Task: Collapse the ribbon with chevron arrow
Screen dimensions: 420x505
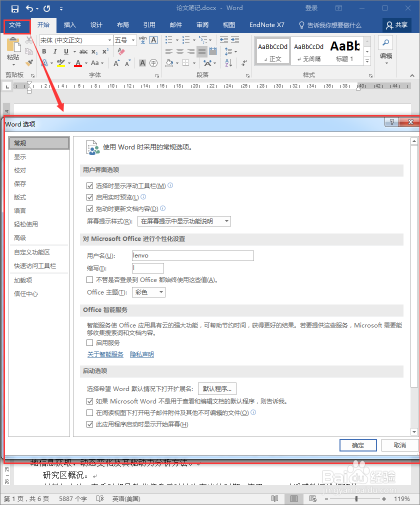Action: coord(412,75)
